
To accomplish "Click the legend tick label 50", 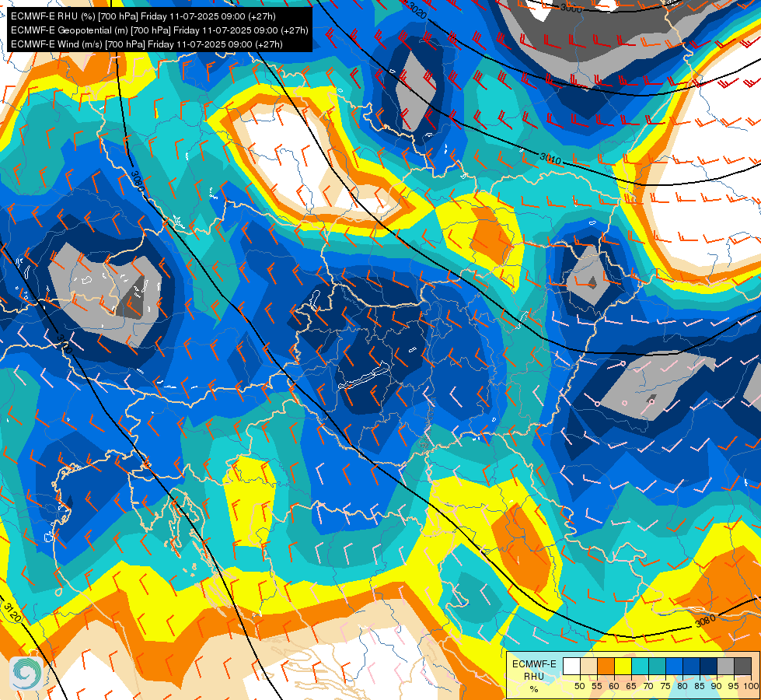I will 579,686.
